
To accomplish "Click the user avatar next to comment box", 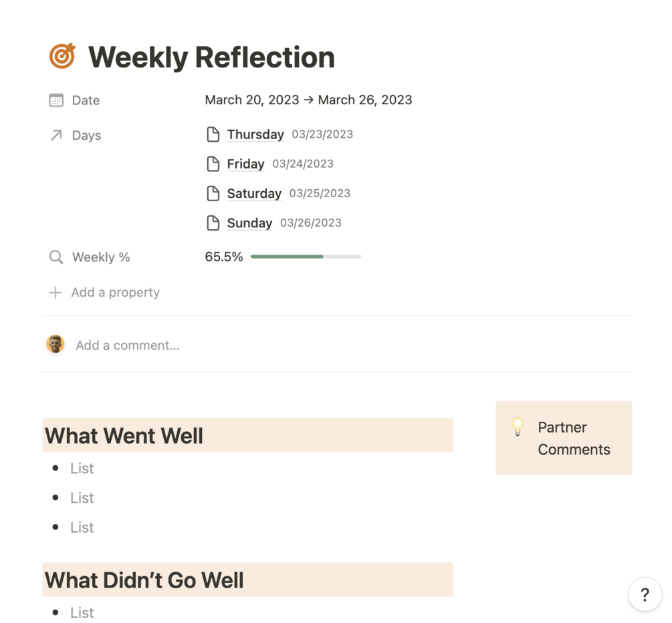I will tap(55, 344).
